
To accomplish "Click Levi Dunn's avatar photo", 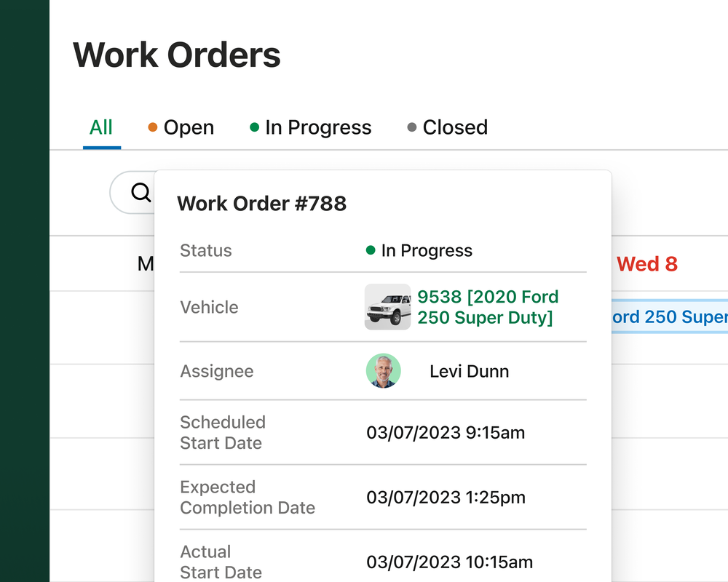I will (384, 371).
